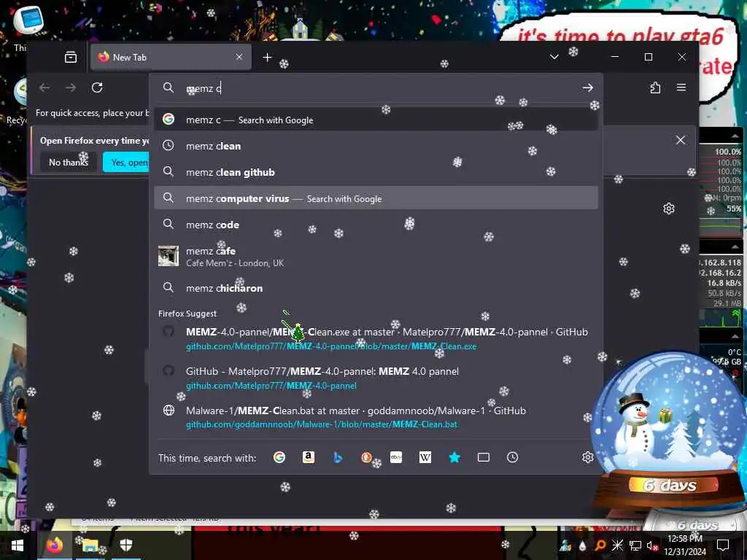The image size is (747, 560).
Task: Select 'memz c — Search with Google' suggestion
Action: click(376, 120)
